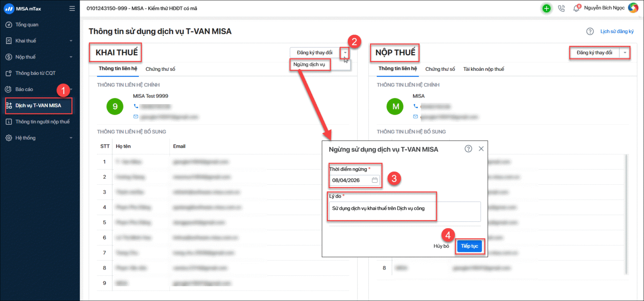The image size is (644, 301).
Task: Switch to Chứng thư số tab in Nộp thuế
Action: (x=440, y=69)
